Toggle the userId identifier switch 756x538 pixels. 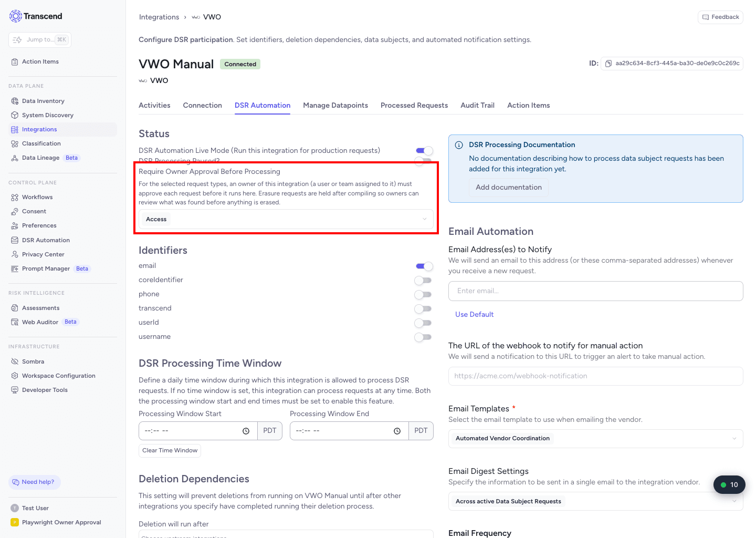click(423, 323)
